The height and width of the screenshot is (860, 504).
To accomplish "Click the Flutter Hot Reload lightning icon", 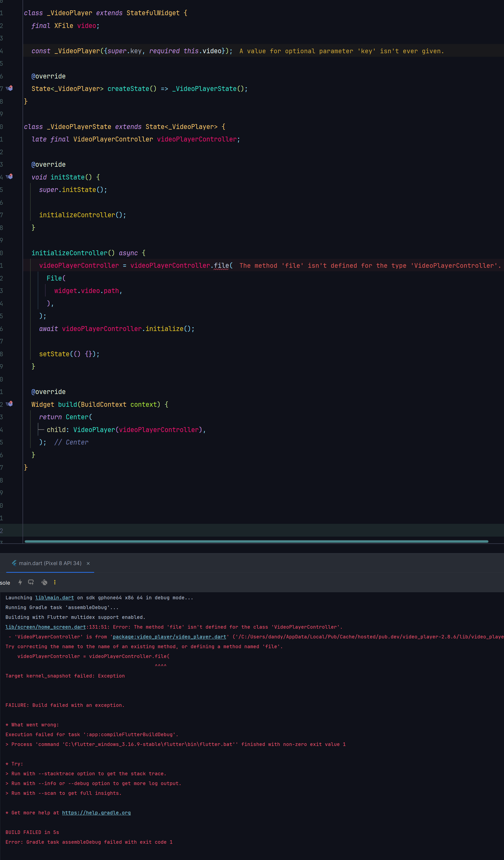I will 20,582.
